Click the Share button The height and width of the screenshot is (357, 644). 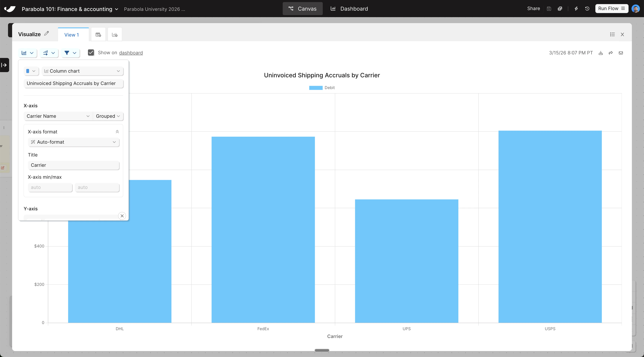click(x=533, y=9)
